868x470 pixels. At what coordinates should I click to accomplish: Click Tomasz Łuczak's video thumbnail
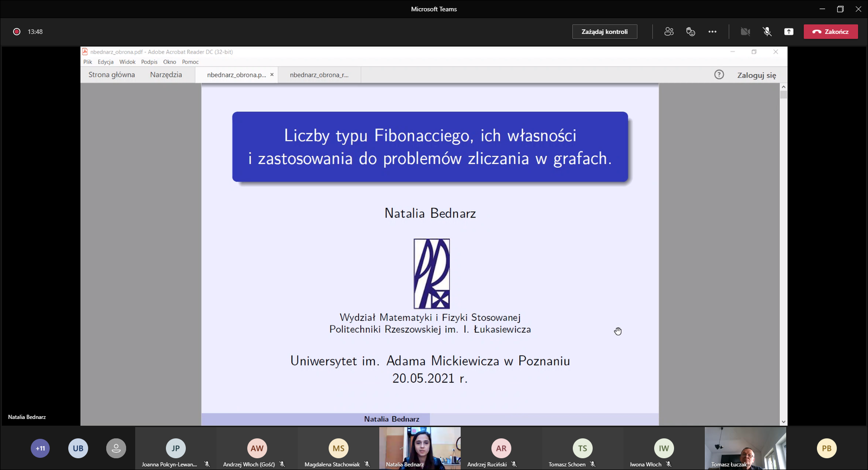745,447
